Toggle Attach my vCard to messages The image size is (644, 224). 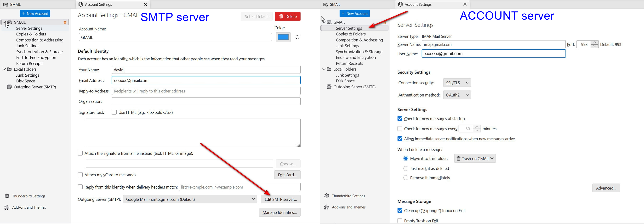80,175
